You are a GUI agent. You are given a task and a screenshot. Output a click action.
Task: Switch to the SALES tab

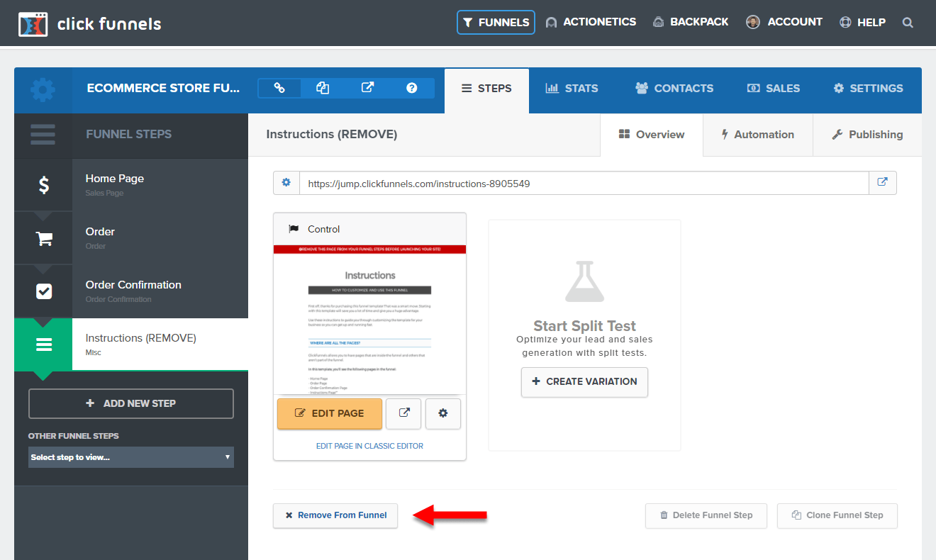[774, 89]
